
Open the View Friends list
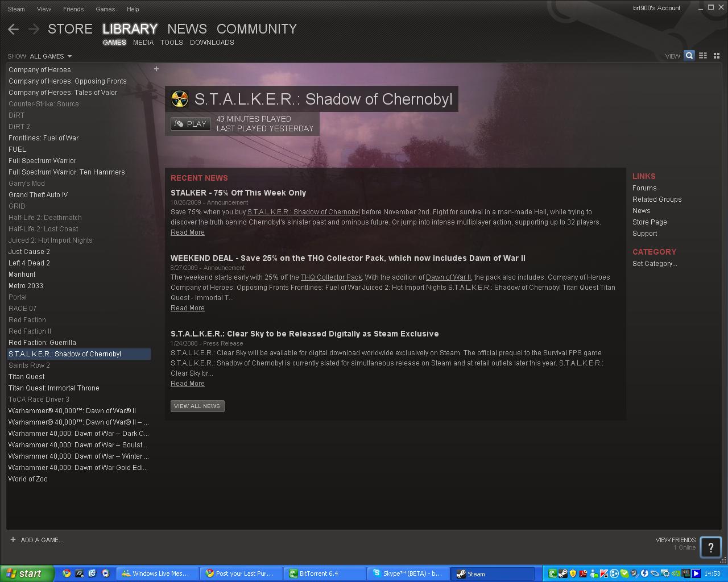(675, 540)
